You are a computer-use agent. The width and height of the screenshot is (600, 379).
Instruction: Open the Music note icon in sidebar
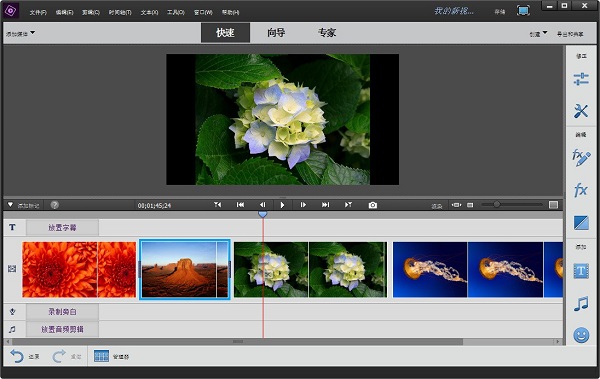[581, 304]
